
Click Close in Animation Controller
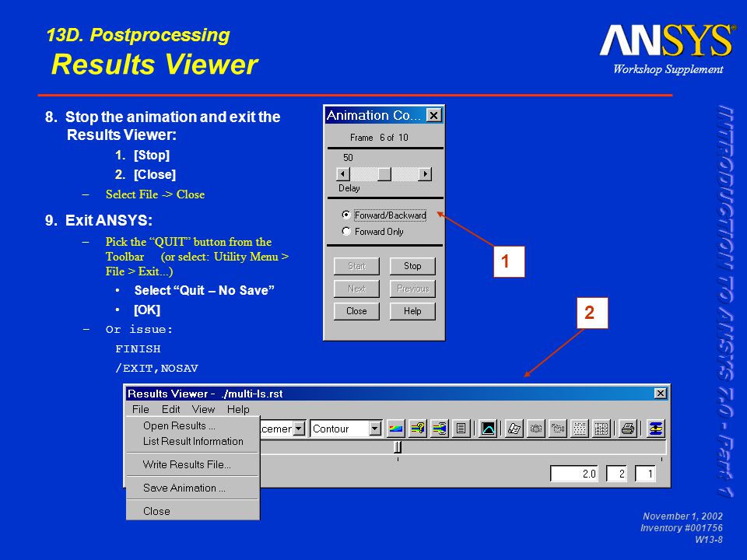tap(356, 311)
